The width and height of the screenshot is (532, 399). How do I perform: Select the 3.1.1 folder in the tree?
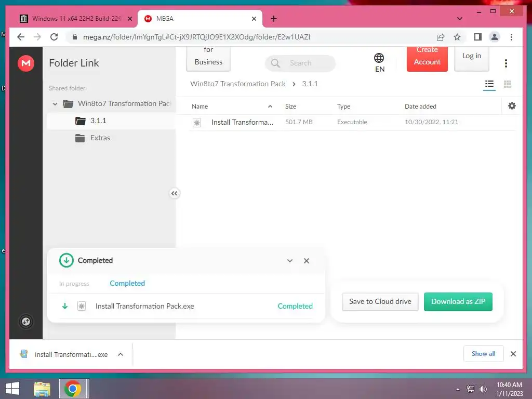tap(111, 121)
